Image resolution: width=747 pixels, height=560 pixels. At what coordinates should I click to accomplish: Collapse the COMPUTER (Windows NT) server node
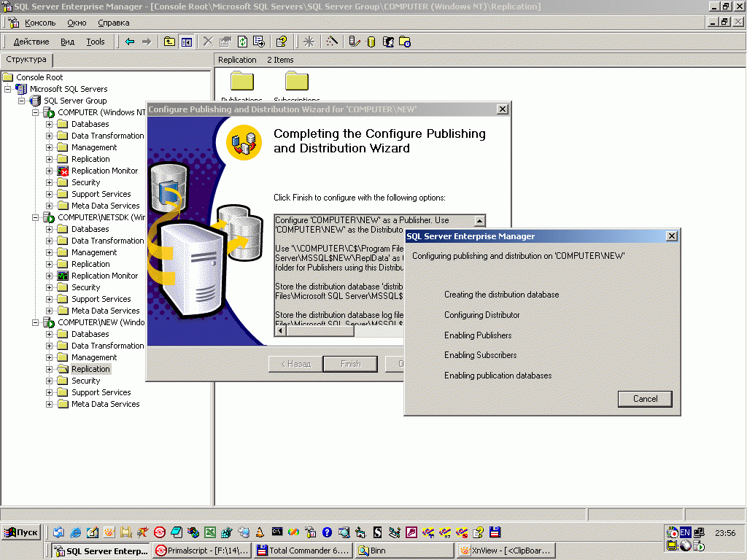pyautogui.click(x=35, y=112)
